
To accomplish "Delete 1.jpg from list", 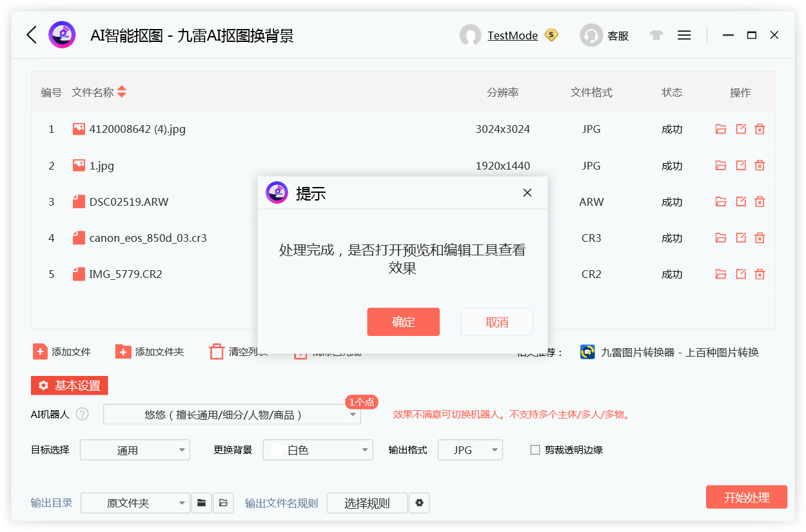I will [x=760, y=165].
